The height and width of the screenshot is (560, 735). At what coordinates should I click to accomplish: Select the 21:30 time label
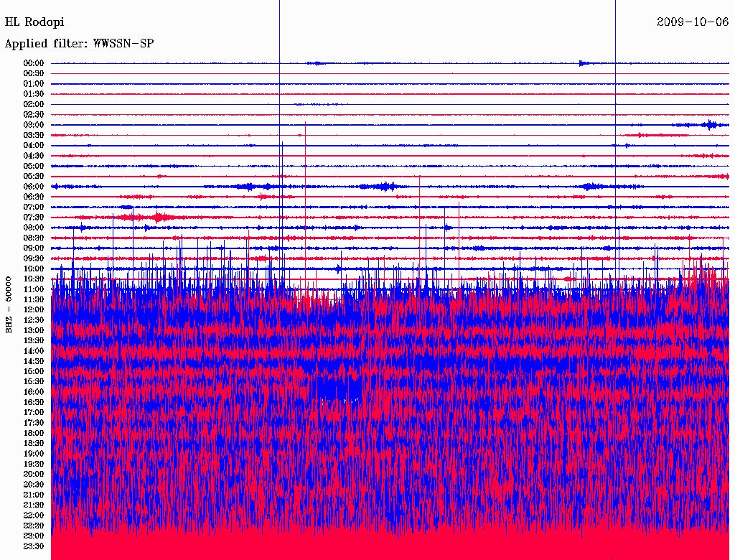coord(34,505)
